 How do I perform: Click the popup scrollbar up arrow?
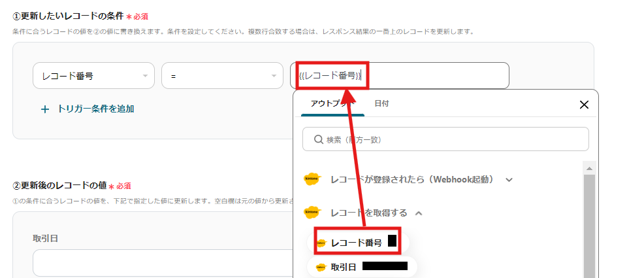click(x=589, y=169)
